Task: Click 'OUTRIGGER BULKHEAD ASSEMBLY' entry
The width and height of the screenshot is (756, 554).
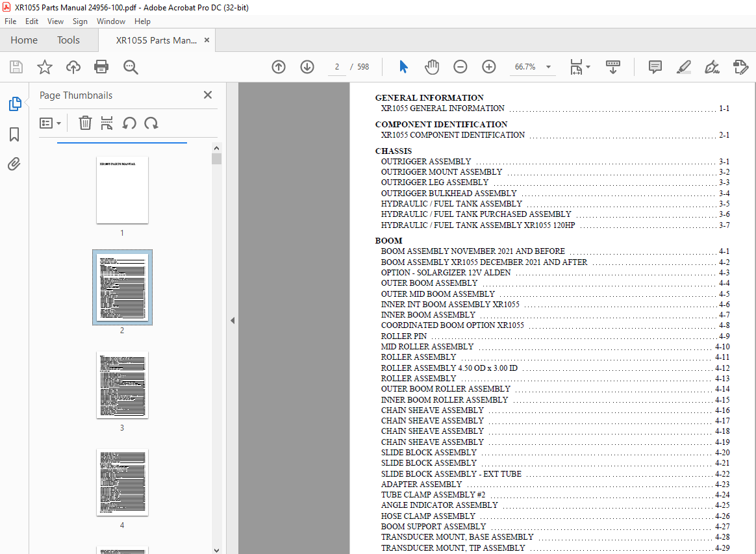Action: coord(449,194)
